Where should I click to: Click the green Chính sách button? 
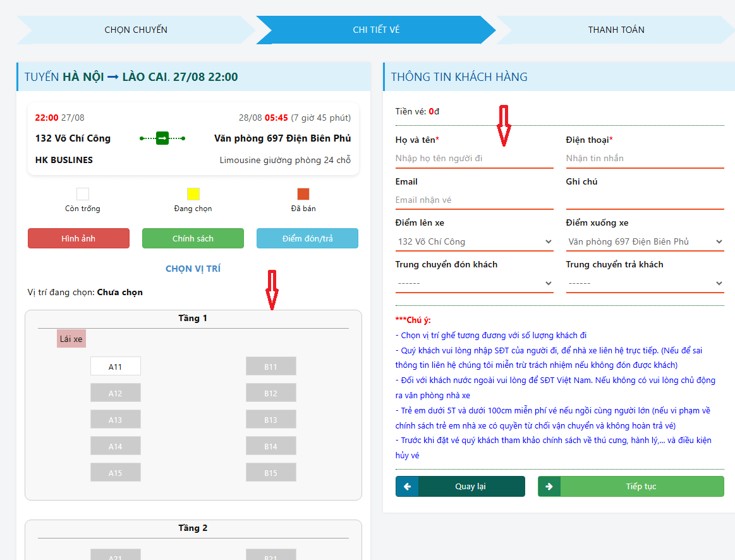pos(193,238)
